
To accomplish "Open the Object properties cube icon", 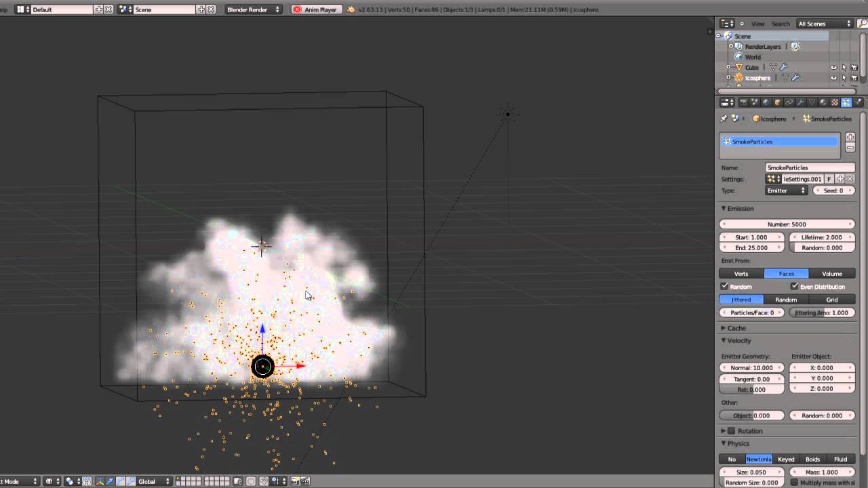I will (778, 102).
